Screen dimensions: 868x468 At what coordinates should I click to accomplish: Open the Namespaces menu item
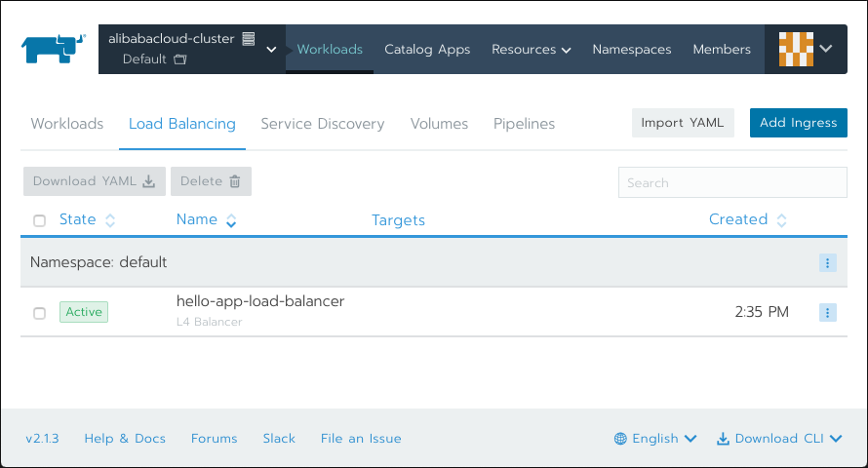(x=632, y=49)
